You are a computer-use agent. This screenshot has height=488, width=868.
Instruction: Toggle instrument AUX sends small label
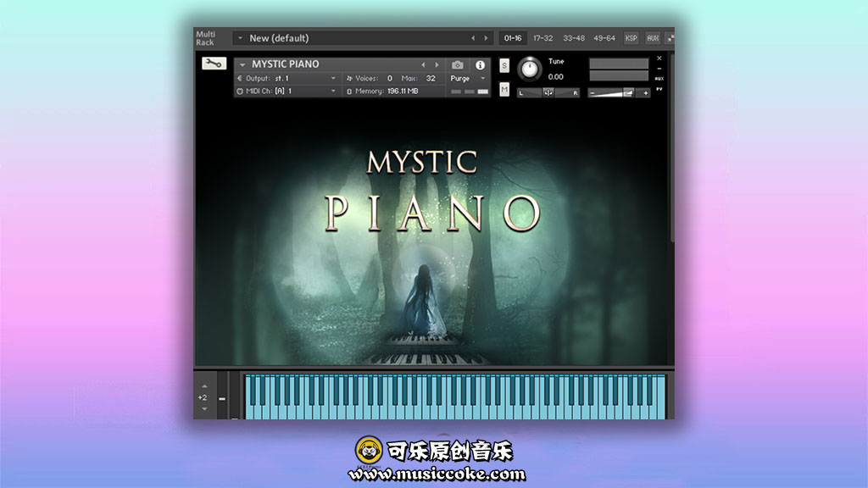pyautogui.click(x=659, y=79)
